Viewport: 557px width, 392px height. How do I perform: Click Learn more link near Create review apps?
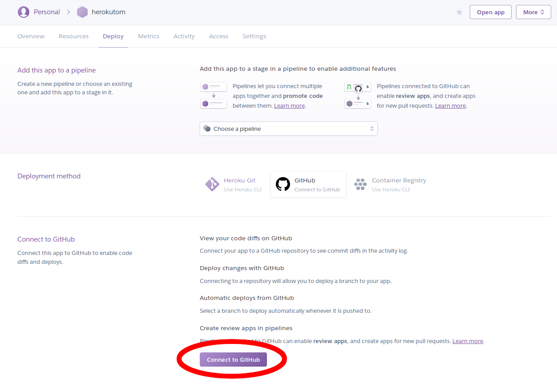point(468,341)
